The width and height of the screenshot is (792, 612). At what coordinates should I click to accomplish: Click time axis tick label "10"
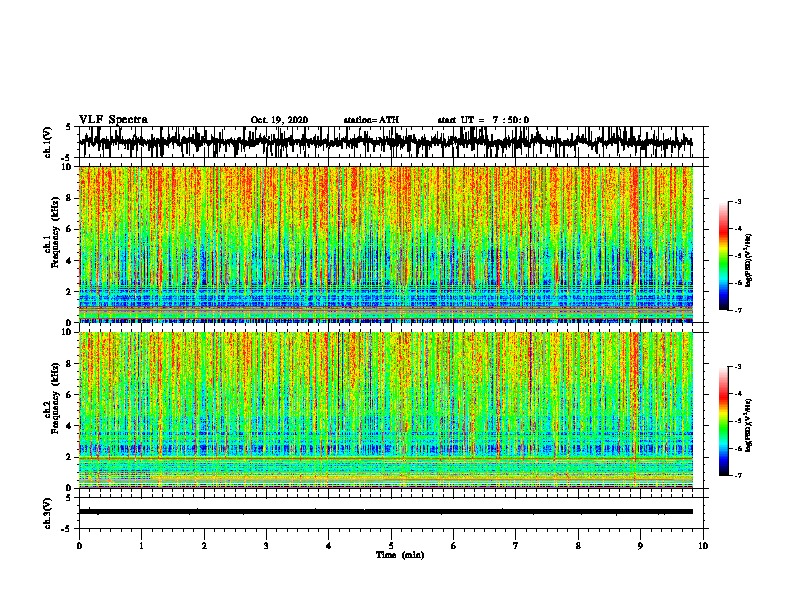click(703, 546)
